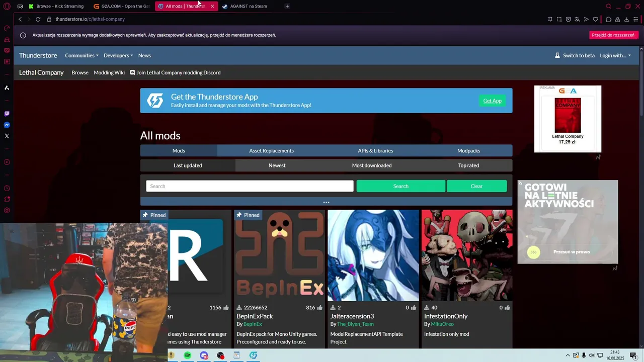Image resolution: width=644 pixels, height=362 pixels.
Task: Open browser profile account icon
Action: pos(617,19)
